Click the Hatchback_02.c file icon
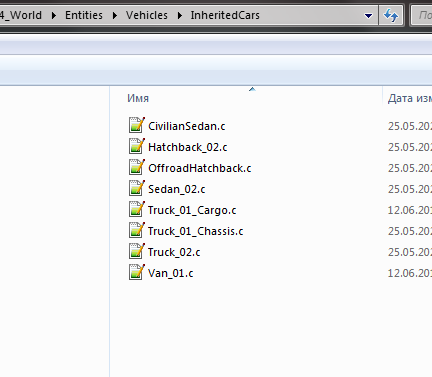 (x=137, y=146)
